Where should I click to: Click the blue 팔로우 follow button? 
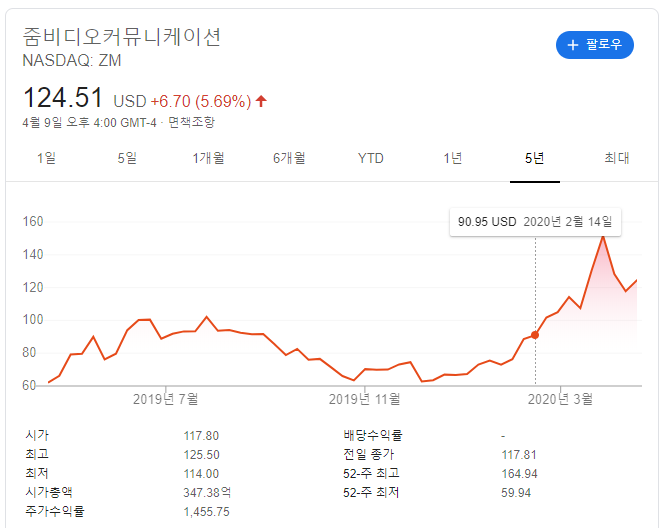coord(595,45)
